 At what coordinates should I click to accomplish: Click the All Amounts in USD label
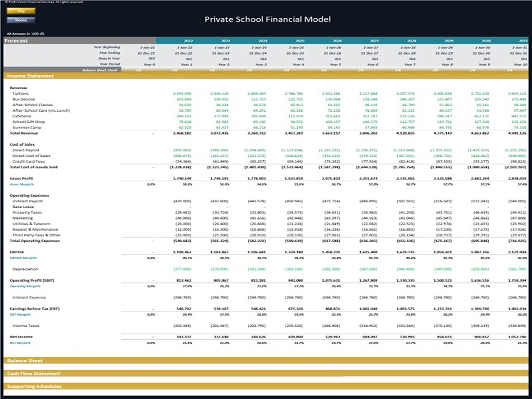[x=25, y=33]
